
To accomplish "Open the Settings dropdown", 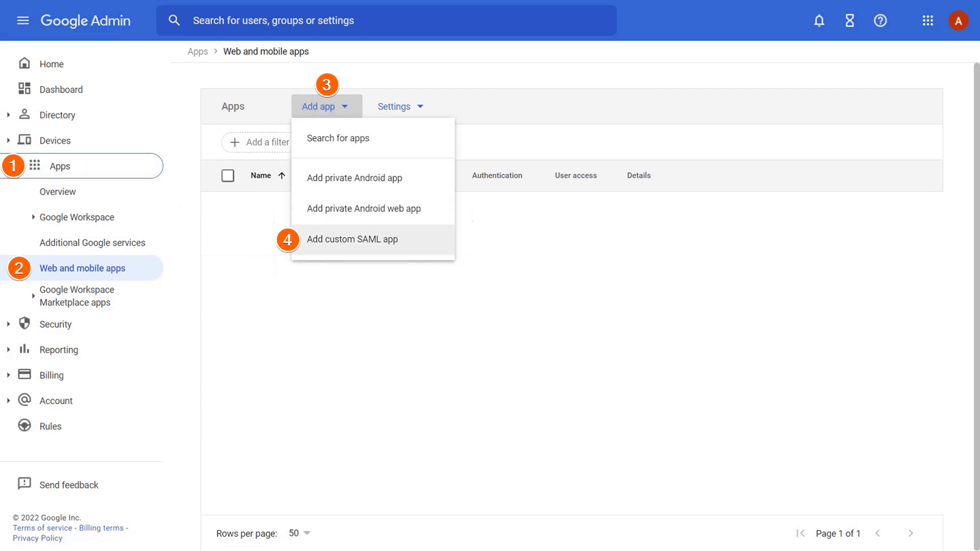I will 400,107.
